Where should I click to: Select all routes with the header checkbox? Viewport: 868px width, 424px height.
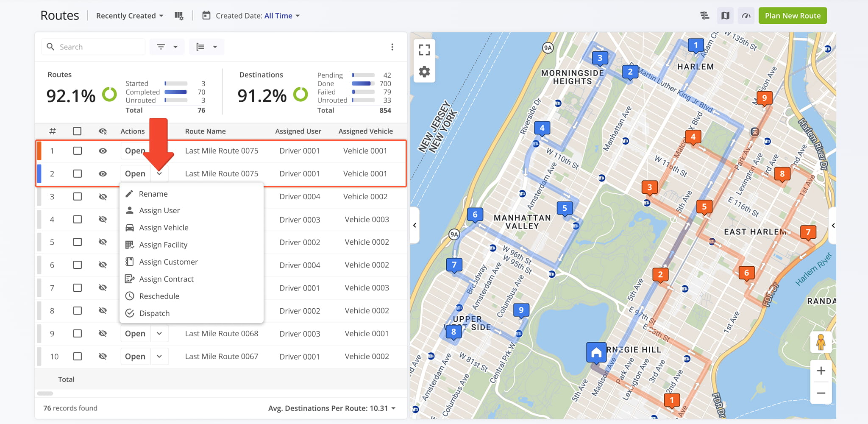77,131
